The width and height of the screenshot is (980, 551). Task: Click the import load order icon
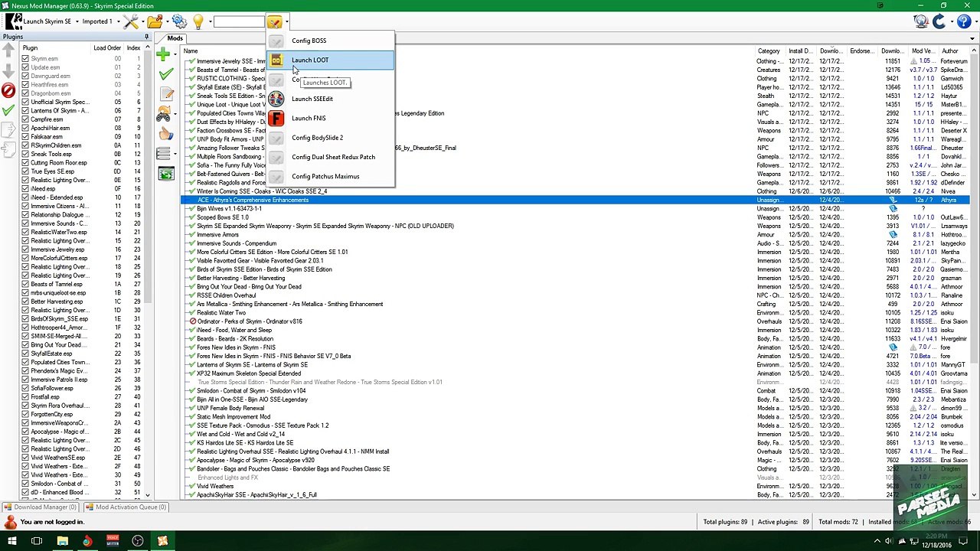tap(8, 150)
